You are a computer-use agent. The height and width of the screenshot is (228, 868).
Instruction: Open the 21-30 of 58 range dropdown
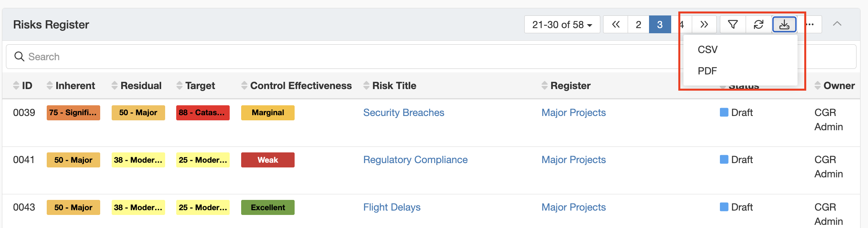coord(562,25)
